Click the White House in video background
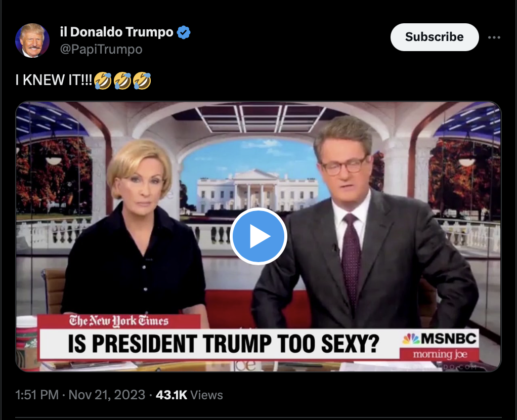517x420 pixels. click(257, 190)
